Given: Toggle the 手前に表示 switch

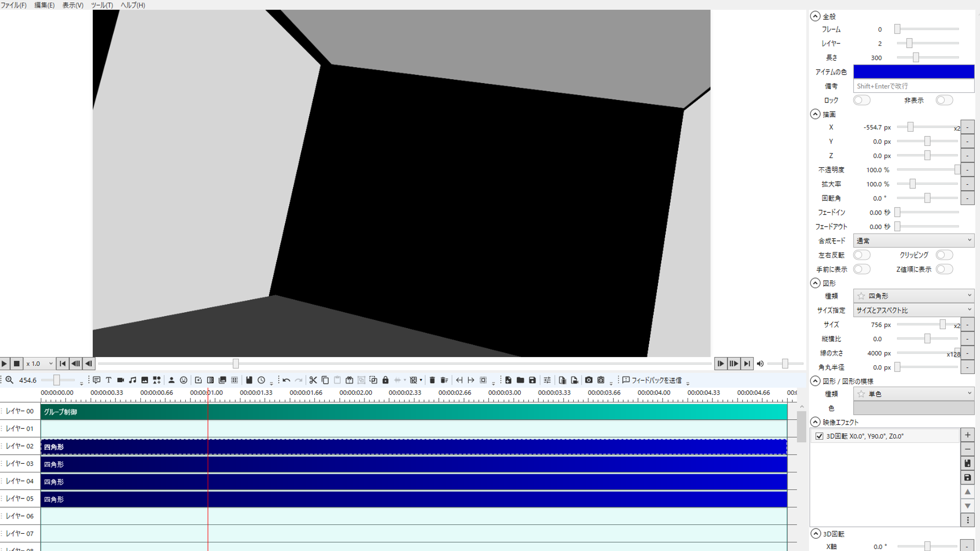Looking at the screenshot, I should click(x=862, y=269).
